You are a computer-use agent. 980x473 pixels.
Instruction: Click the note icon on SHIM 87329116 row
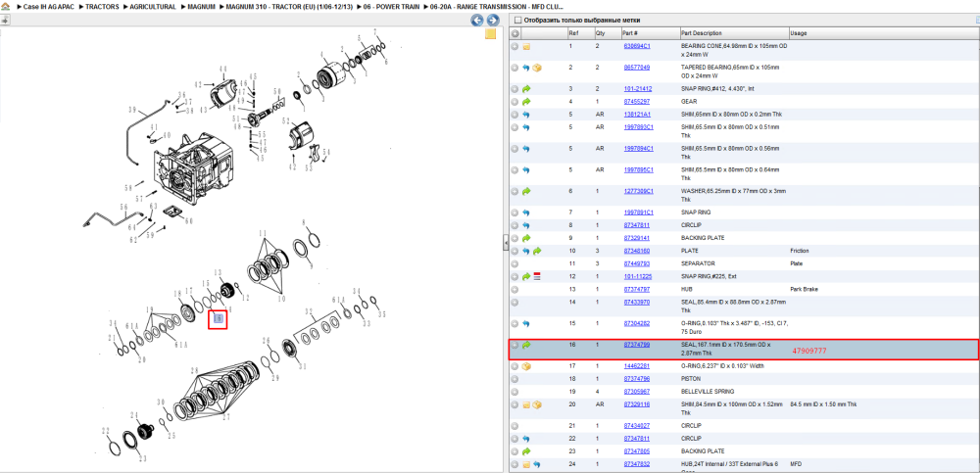tap(526, 404)
